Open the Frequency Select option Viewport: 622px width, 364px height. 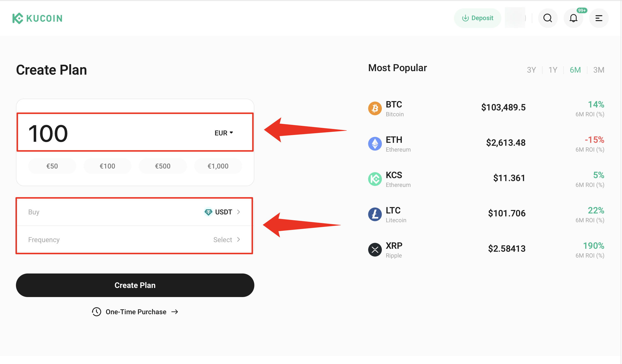pos(227,240)
